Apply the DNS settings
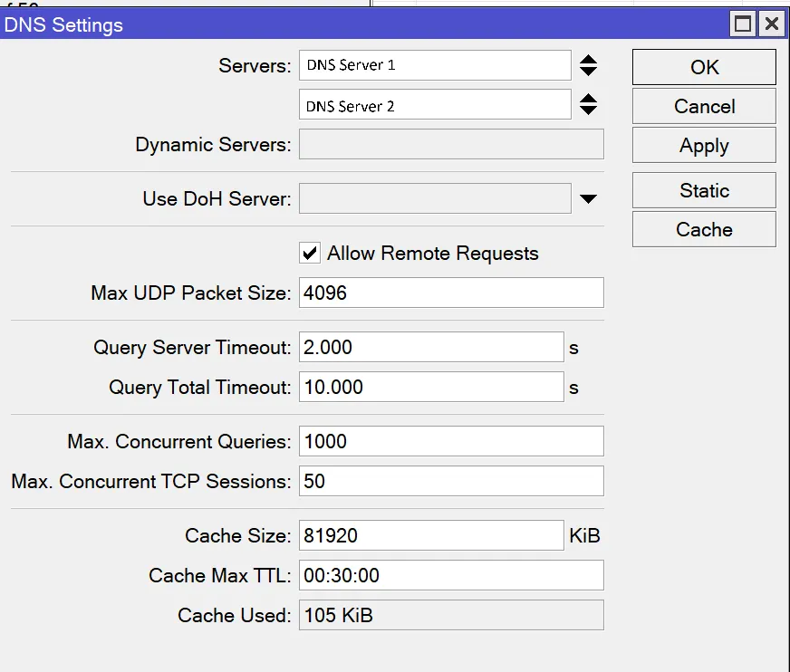Image resolution: width=790 pixels, height=672 pixels. tap(704, 145)
